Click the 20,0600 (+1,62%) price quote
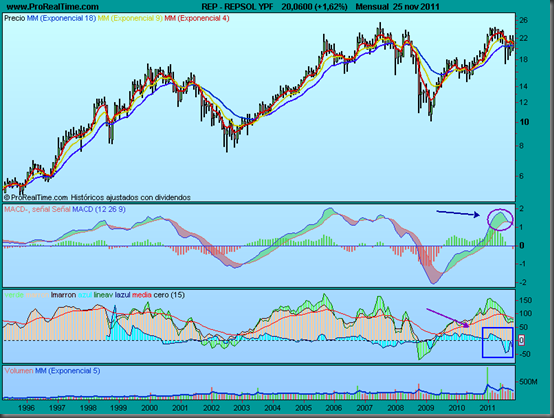The height and width of the screenshot is (418, 554). (x=314, y=7)
